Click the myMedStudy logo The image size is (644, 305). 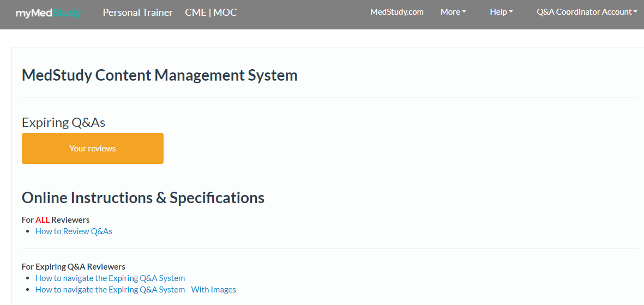(49, 13)
